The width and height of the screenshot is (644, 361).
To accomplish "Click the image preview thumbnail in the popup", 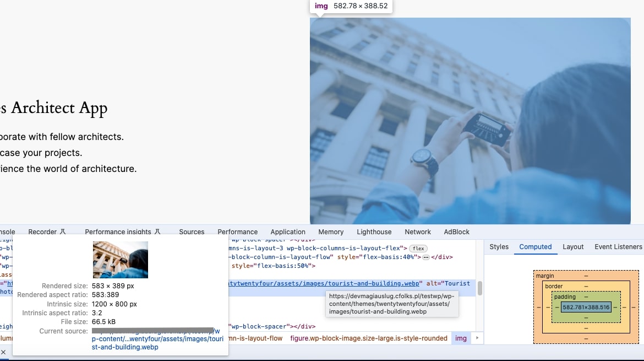I will click(120, 260).
